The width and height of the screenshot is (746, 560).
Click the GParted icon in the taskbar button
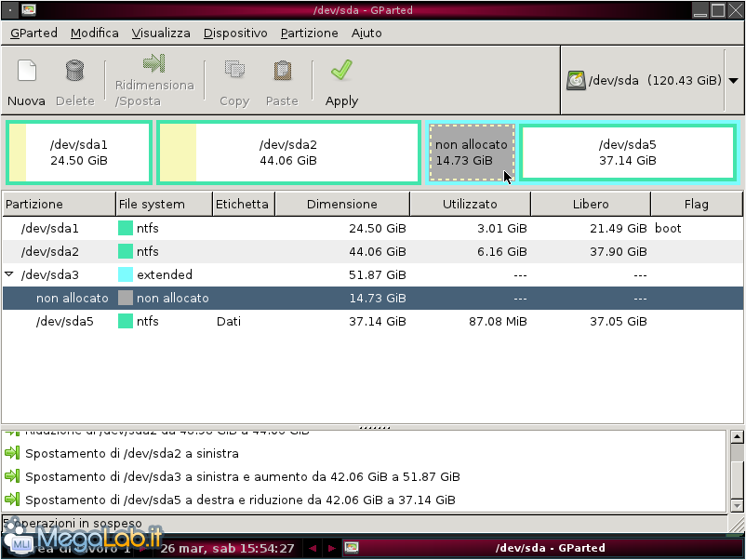(352, 548)
